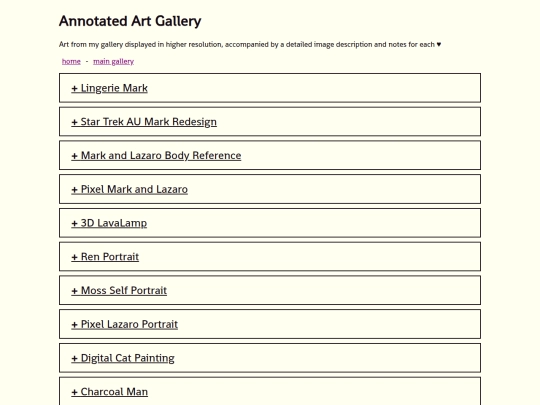Open Mark and Lazaro Body Reference section
The width and height of the screenshot is (540, 405).
156,156
